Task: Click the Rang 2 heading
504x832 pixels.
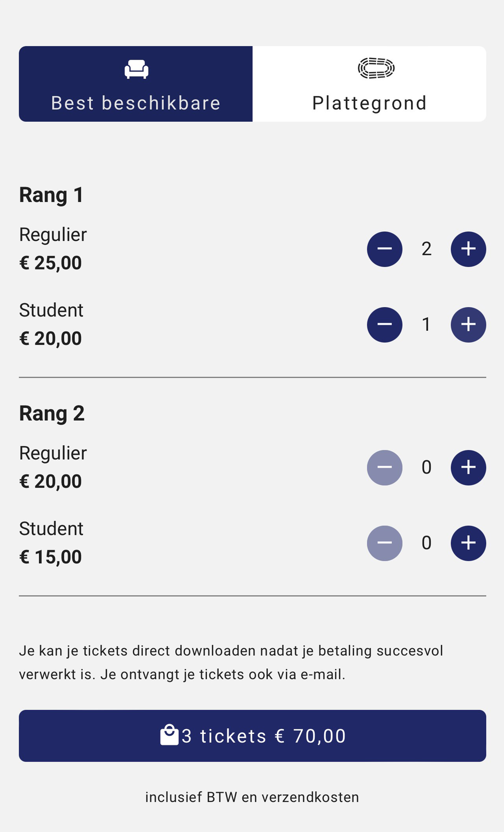Action: tap(52, 413)
